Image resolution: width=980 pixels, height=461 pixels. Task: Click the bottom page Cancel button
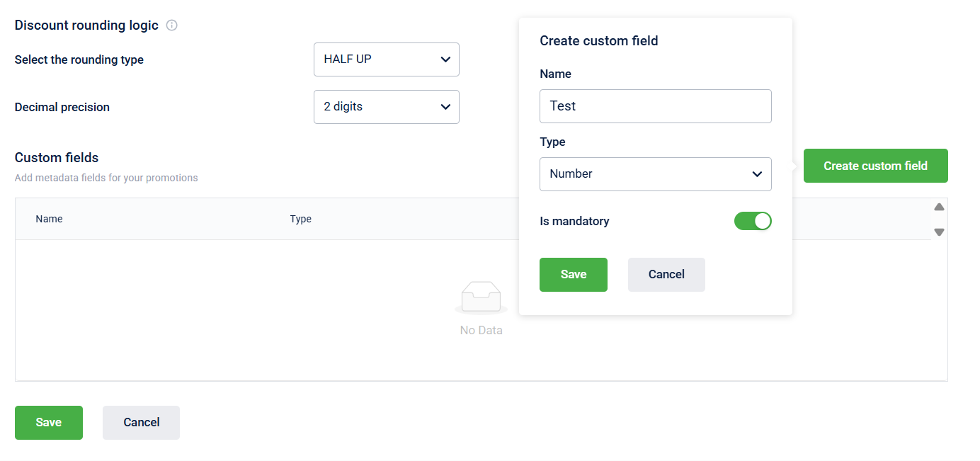[x=141, y=423]
